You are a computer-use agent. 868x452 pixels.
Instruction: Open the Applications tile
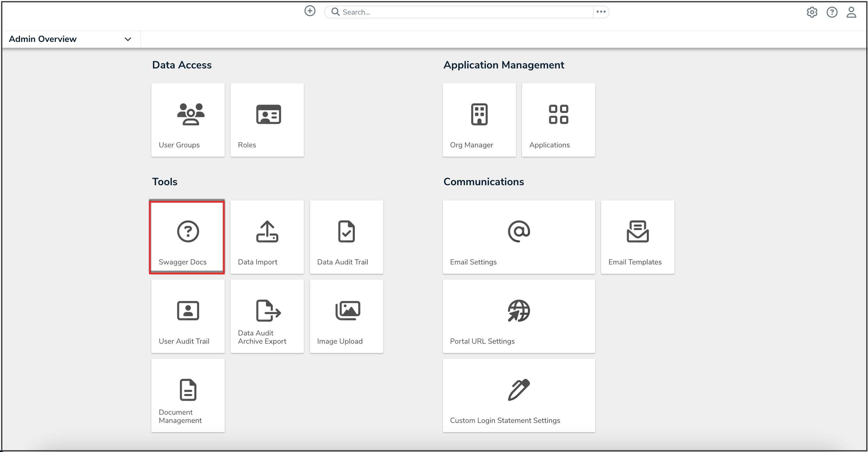(x=558, y=120)
